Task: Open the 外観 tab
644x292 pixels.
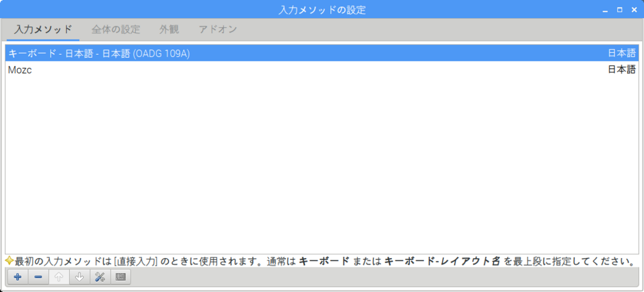Action: (169, 30)
